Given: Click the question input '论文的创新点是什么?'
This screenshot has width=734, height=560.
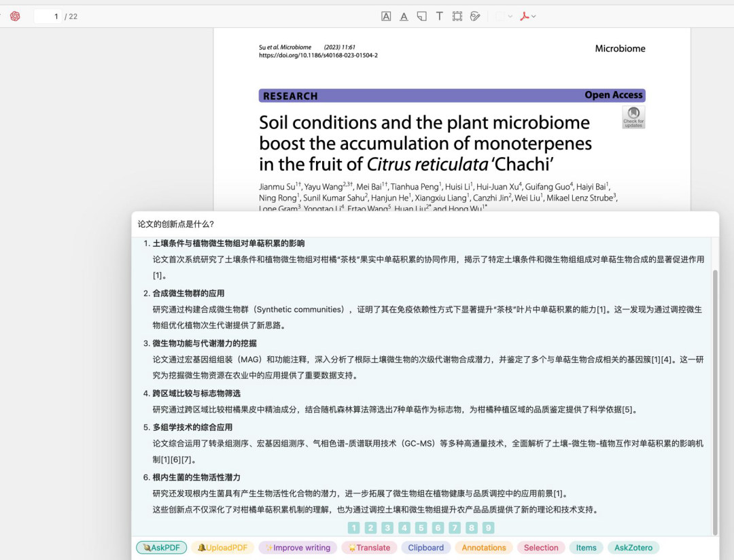Looking at the screenshot, I should [425, 224].
